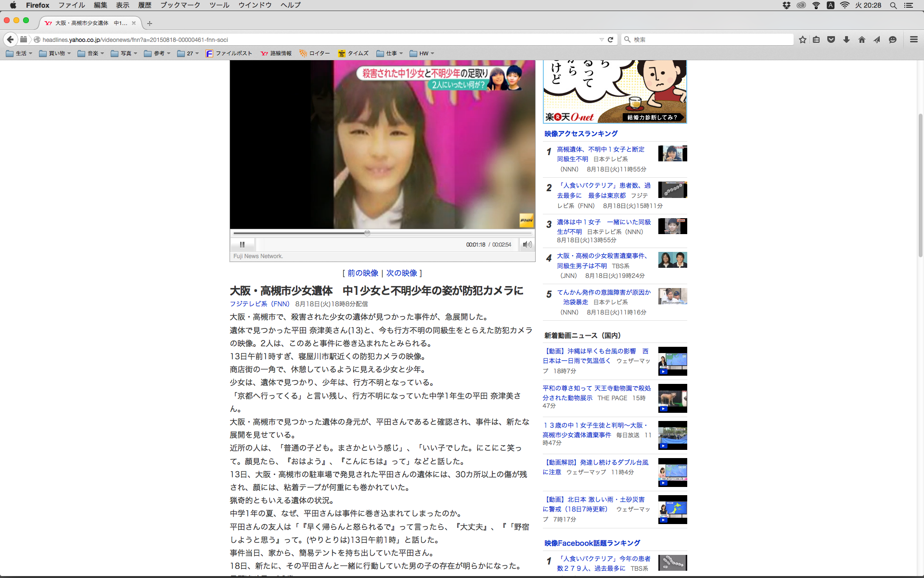Image resolution: width=924 pixels, height=578 pixels.
Task: Open the new tab plus button
Action: pos(150,23)
